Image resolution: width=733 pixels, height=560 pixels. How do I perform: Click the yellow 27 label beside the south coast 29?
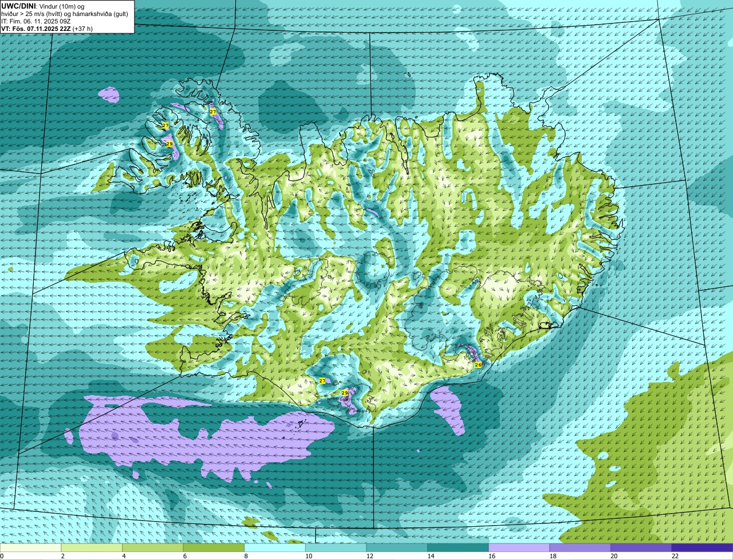point(322,381)
